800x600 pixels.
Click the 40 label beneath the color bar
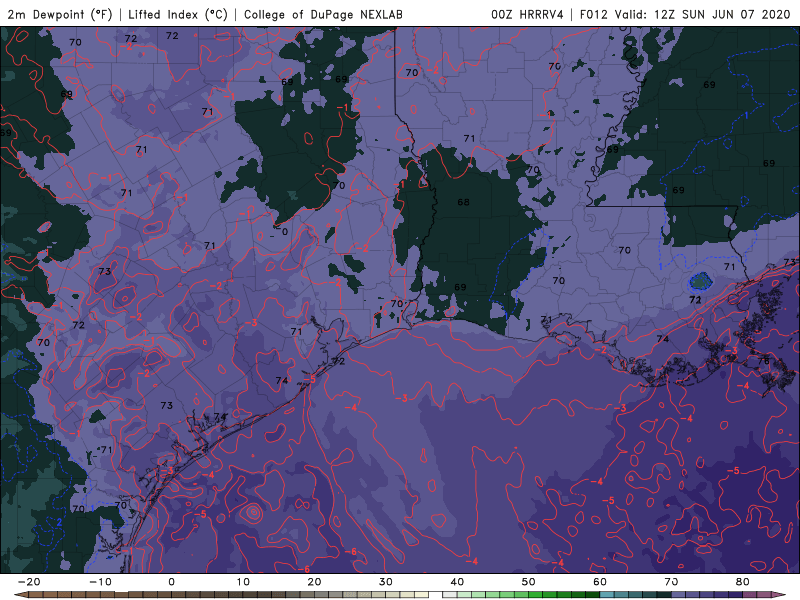pos(457,582)
